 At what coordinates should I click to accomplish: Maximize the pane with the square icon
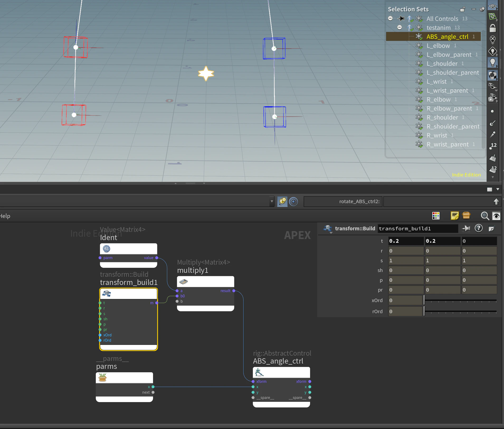click(x=489, y=189)
